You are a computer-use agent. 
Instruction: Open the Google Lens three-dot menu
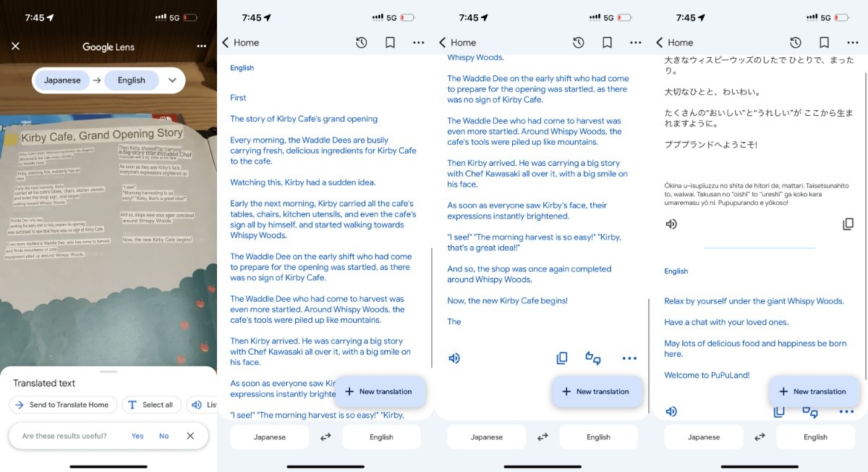201,46
